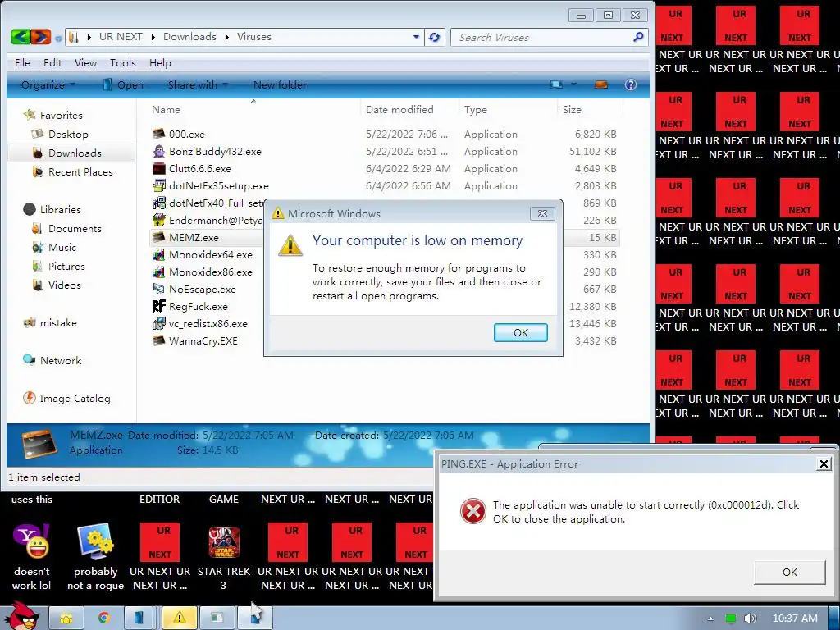The width and height of the screenshot is (840, 630).
Task: Show hidden tray icons arrow
Action: pos(710,619)
